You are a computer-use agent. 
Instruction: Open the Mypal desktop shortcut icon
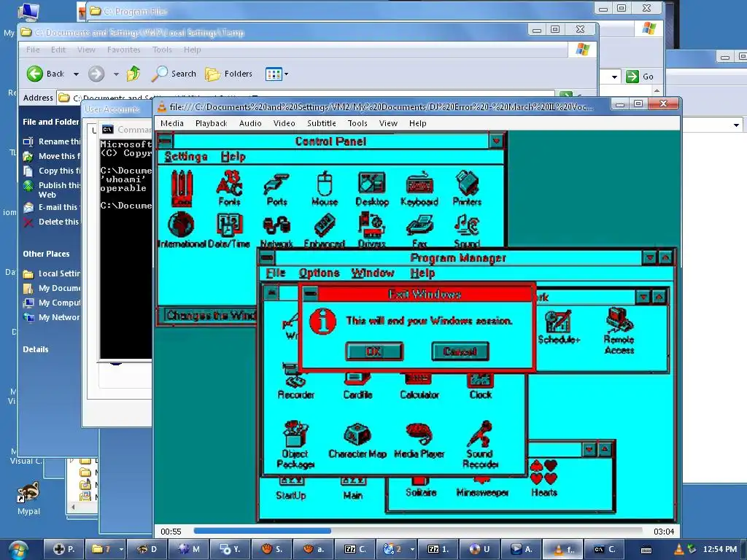pos(28,499)
